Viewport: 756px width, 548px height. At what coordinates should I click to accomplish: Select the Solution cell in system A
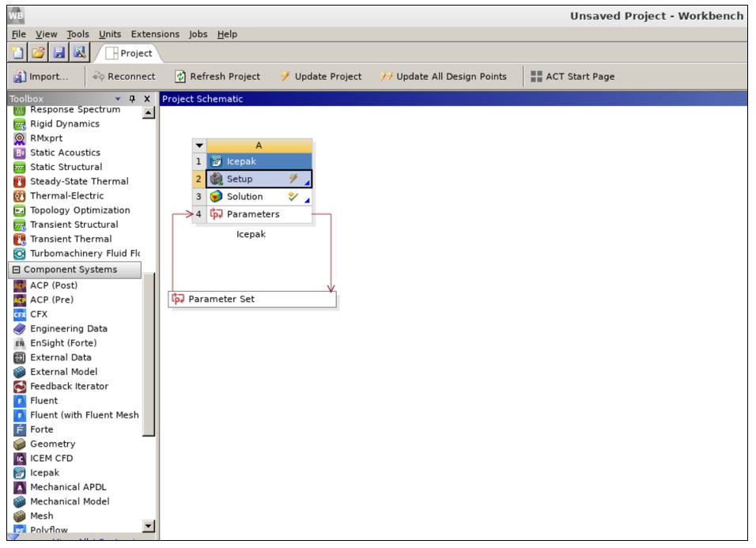(x=259, y=197)
